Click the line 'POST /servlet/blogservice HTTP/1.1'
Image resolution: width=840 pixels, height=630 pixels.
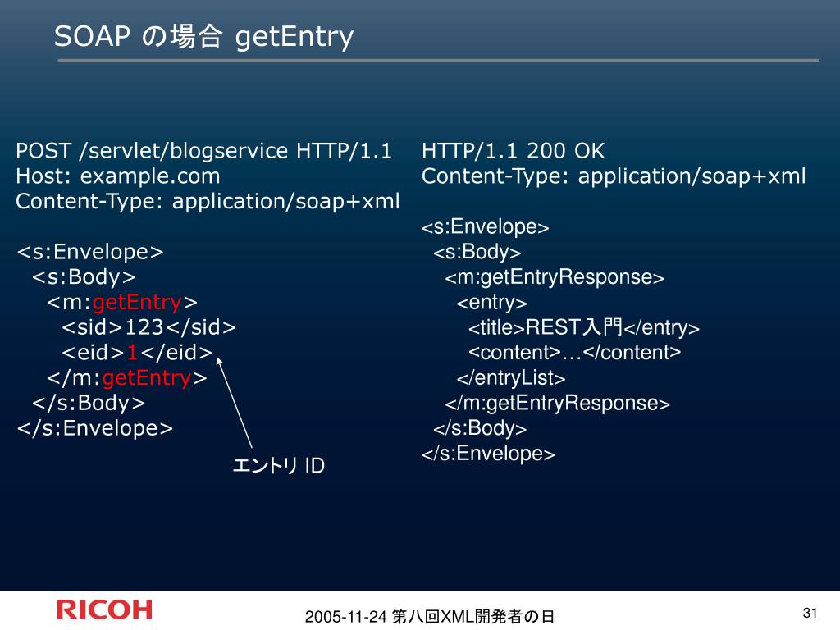click(x=203, y=151)
